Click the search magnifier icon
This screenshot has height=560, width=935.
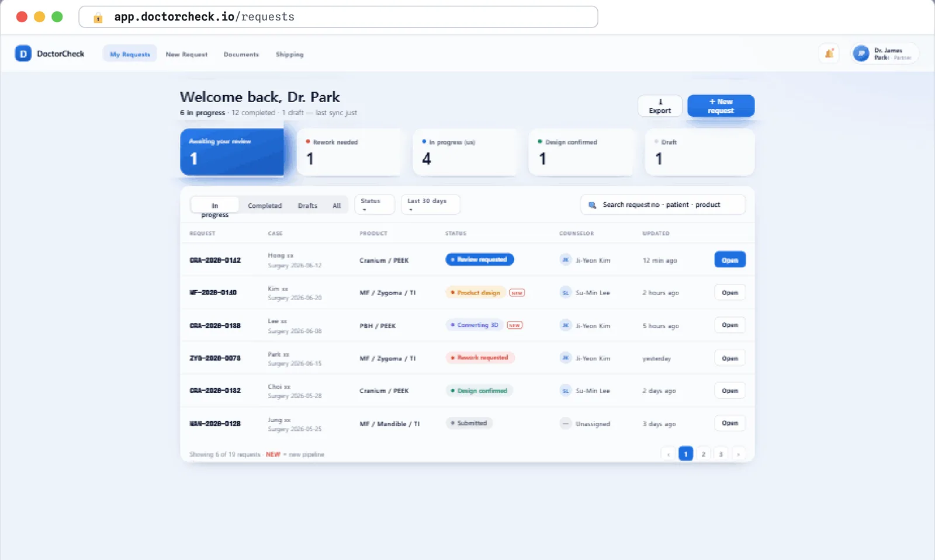[592, 205]
